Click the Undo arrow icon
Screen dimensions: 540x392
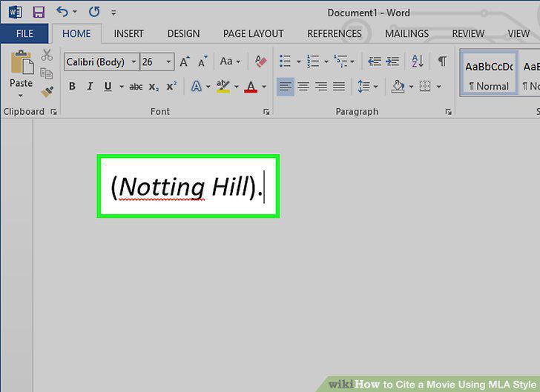[x=62, y=12]
